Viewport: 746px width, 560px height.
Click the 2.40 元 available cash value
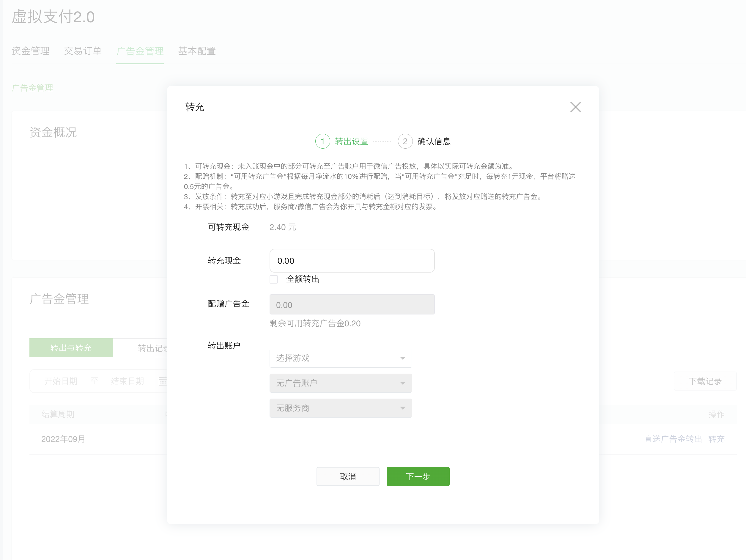pos(283,227)
